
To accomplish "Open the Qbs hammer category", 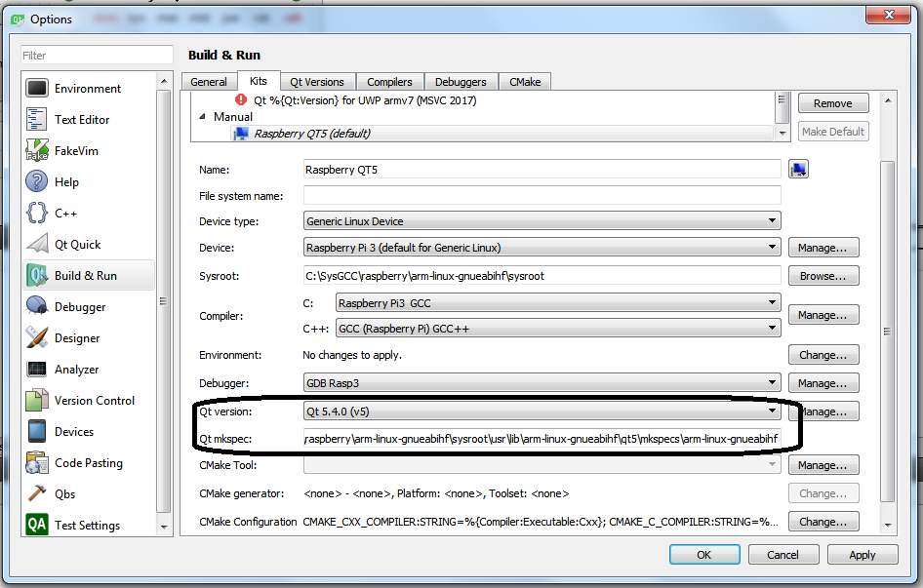I will point(88,493).
